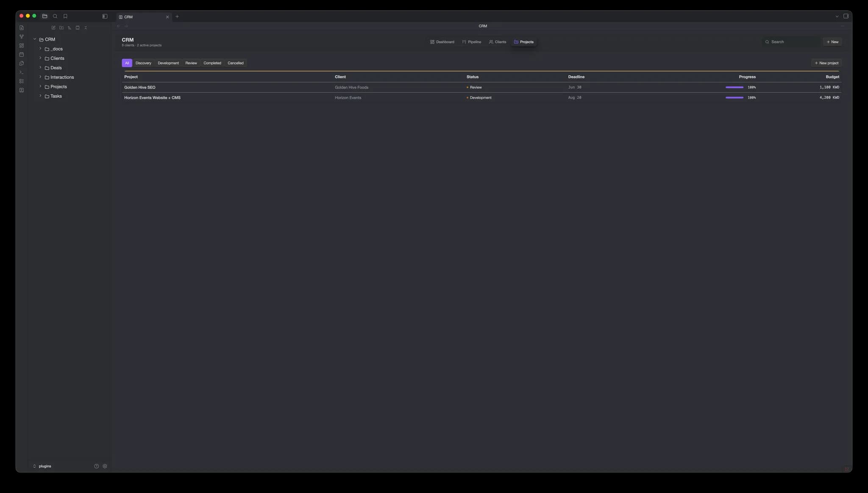Click the Deadline column header
The height and width of the screenshot is (493, 868).
(x=576, y=77)
